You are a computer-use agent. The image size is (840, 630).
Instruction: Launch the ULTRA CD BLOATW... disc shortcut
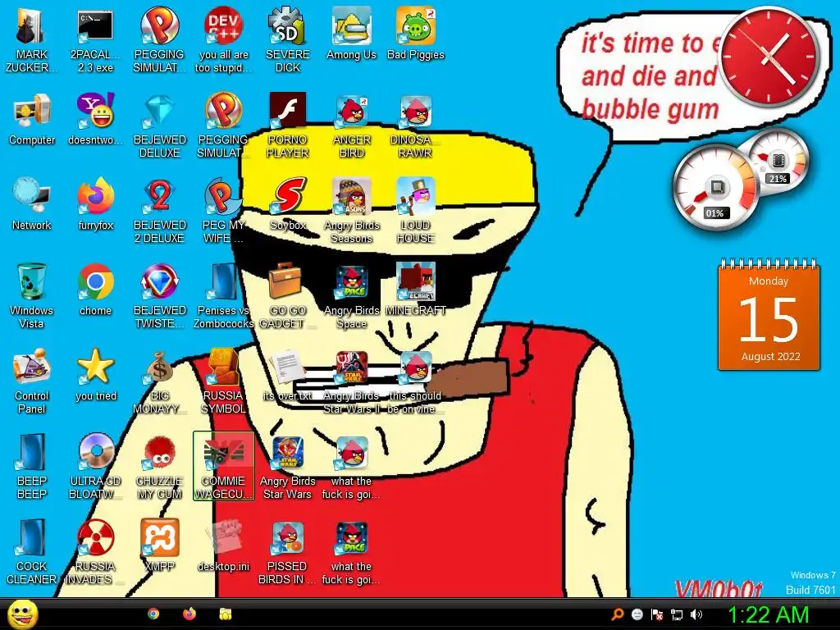pos(95,466)
